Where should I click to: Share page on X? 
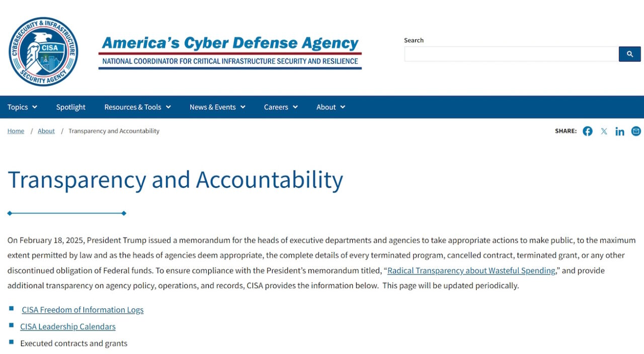click(x=604, y=131)
